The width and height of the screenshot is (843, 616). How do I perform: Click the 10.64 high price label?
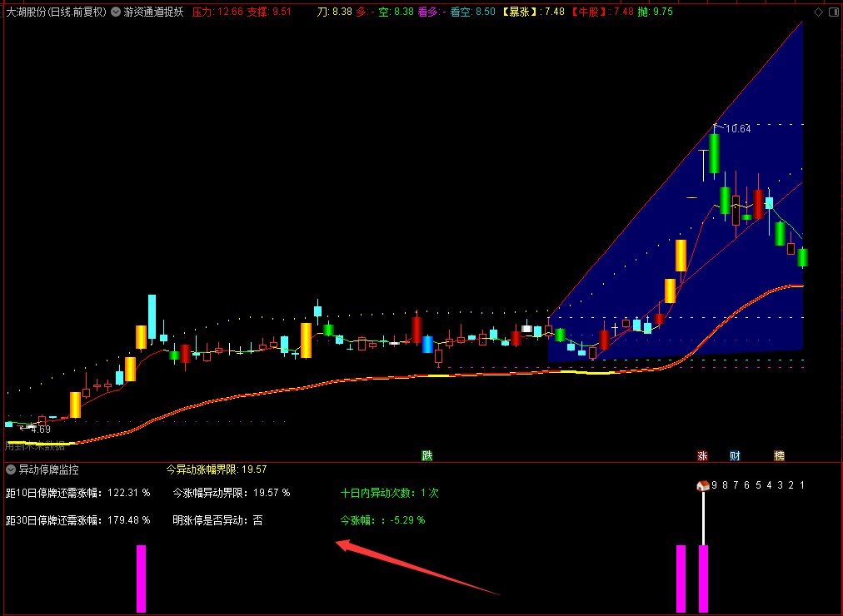tap(738, 129)
